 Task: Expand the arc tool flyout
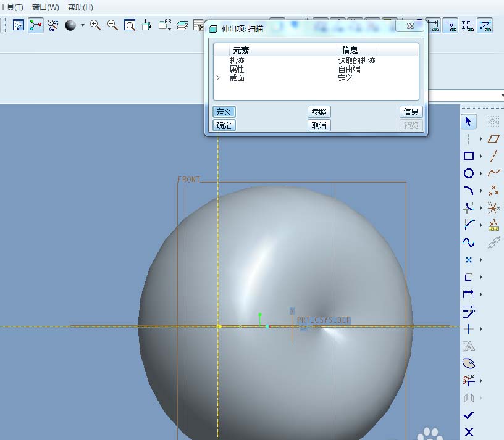click(481, 191)
